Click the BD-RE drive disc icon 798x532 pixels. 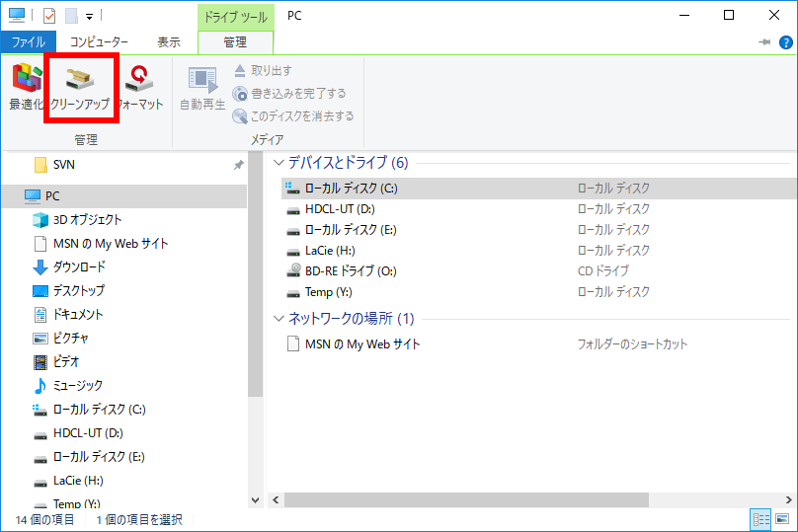tap(293, 270)
